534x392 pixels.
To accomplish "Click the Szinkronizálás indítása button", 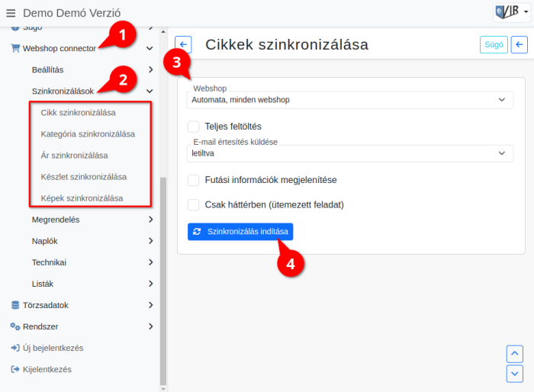I will pos(240,232).
